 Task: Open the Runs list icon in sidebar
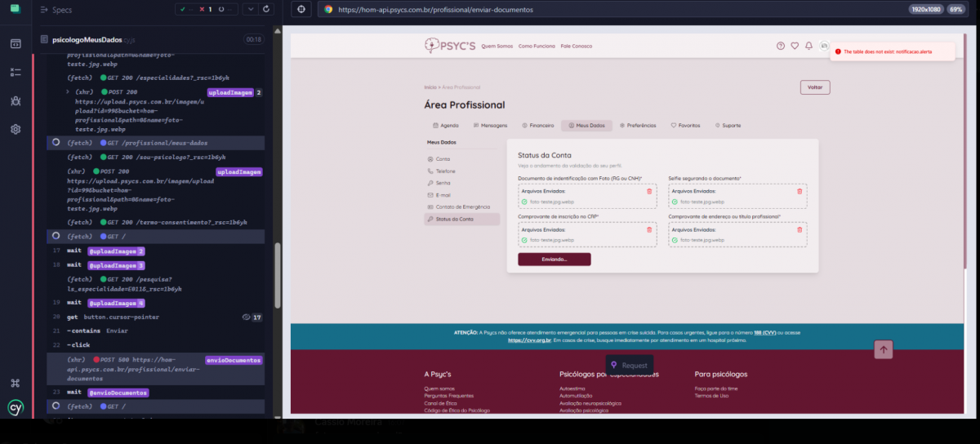click(16, 72)
